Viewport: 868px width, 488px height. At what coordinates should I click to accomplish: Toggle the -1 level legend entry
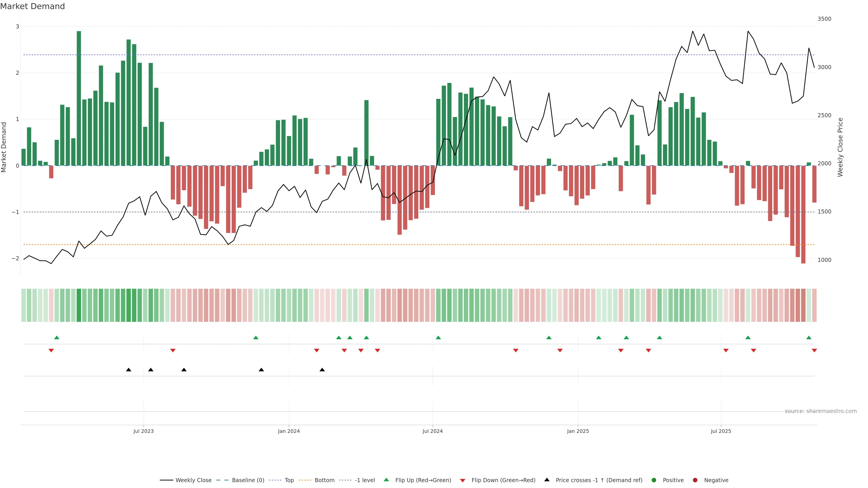(x=365, y=480)
